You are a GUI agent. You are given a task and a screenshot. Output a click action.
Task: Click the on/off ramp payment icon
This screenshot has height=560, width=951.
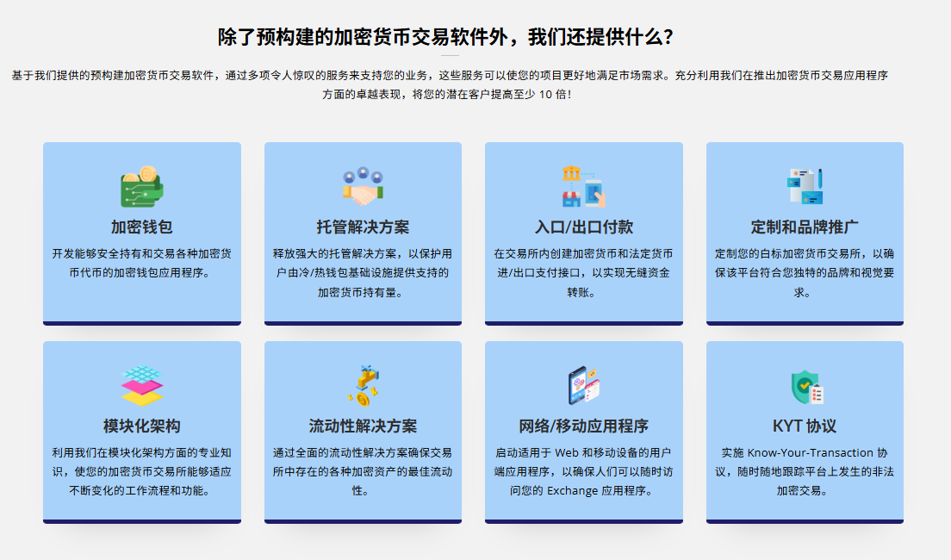[x=584, y=186]
